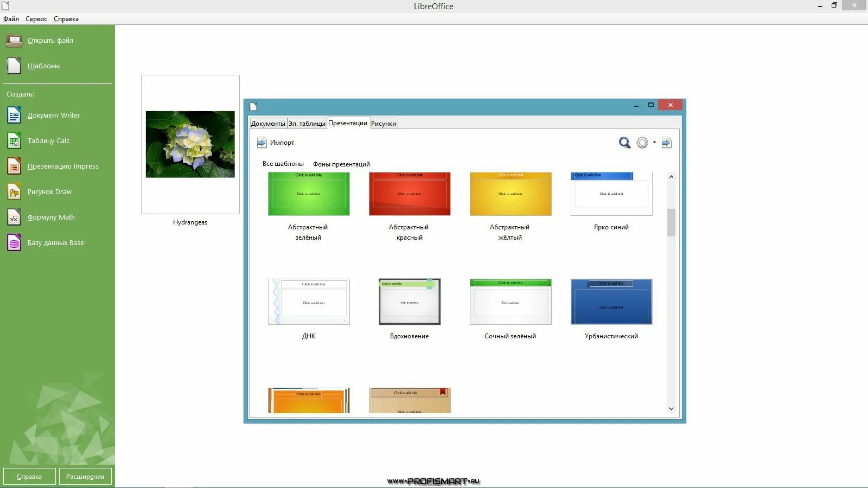The width and height of the screenshot is (868, 488).
Task: Click the Base database icon
Action: click(x=14, y=242)
